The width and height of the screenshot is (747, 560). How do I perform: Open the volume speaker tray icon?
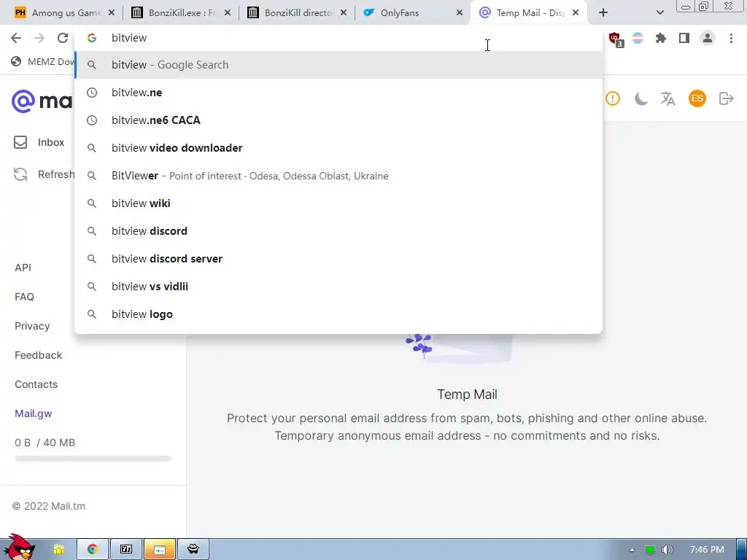click(667, 550)
